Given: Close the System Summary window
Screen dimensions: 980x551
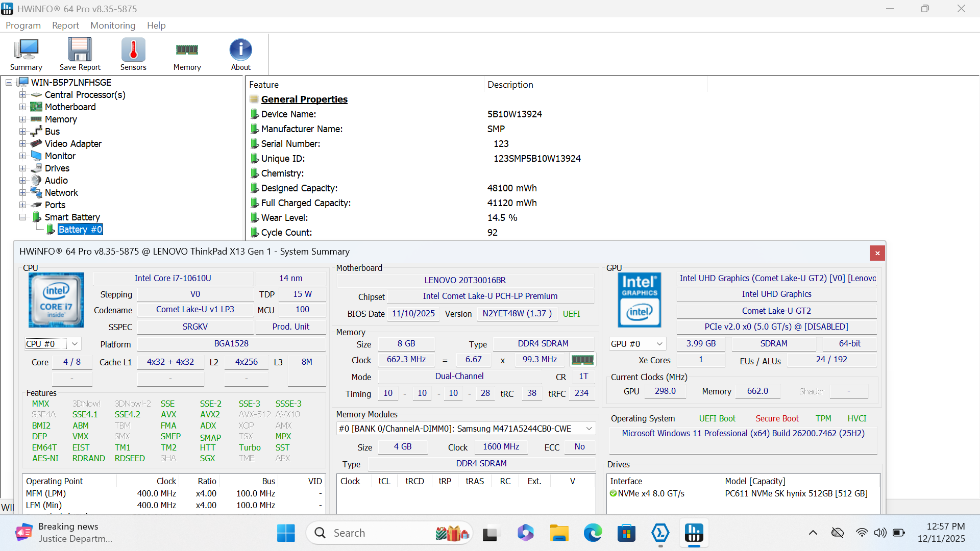Looking at the screenshot, I should (877, 253).
